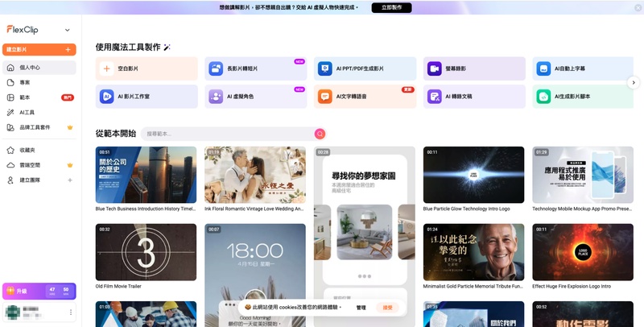Click the 建立團隊 person icon
The width and height of the screenshot is (644, 327).
click(10, 180)
